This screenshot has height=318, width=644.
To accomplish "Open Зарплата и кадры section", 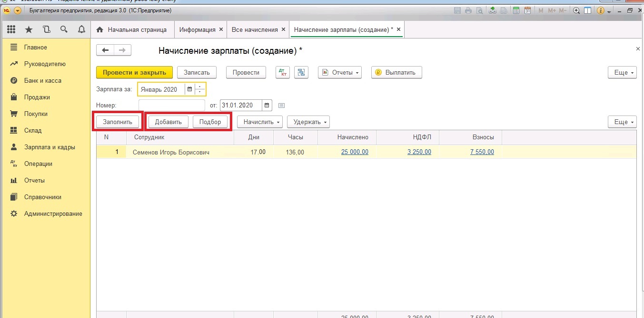I will 50,147.
